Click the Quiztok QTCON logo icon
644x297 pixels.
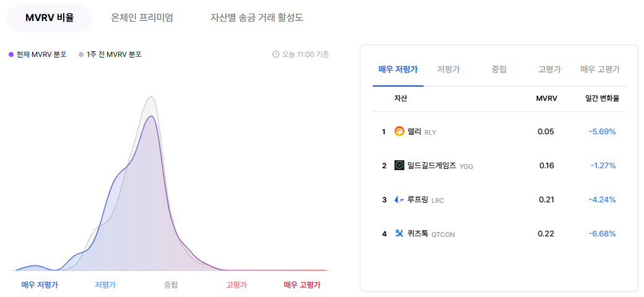tap(399, 234)
